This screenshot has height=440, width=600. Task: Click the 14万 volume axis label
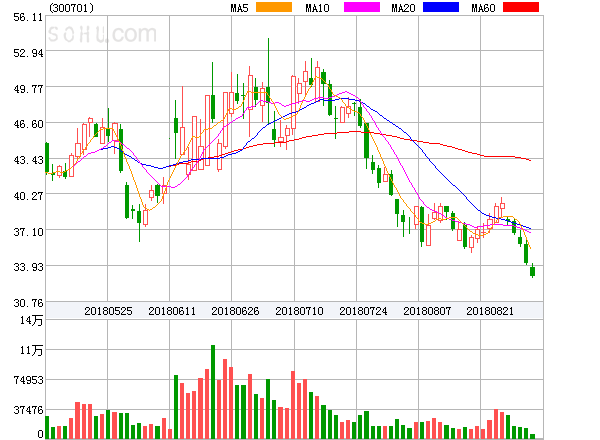click(31, 320)
